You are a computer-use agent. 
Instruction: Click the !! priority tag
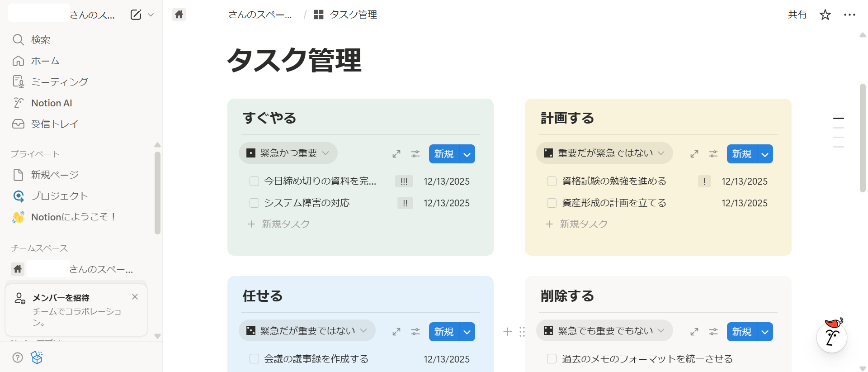[x=405, y=203]
